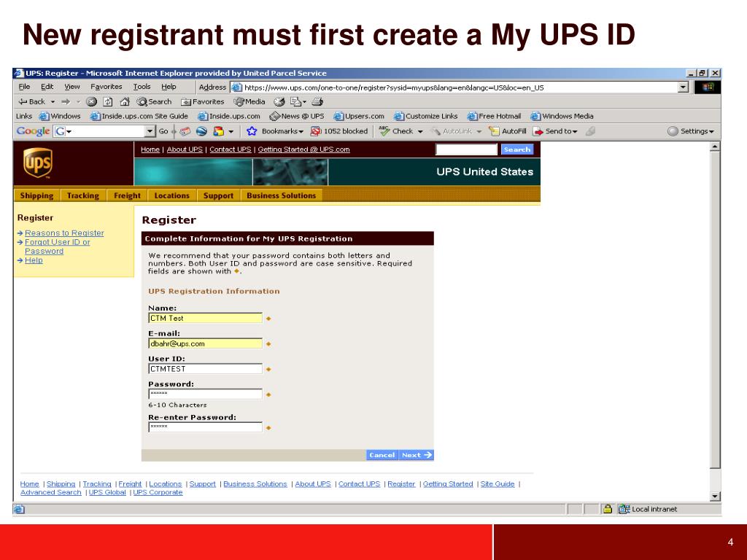This screenshot has width=747, height=560.
Task: Expand the Send to dropdown arrow
Action: (x=575, y=131)
